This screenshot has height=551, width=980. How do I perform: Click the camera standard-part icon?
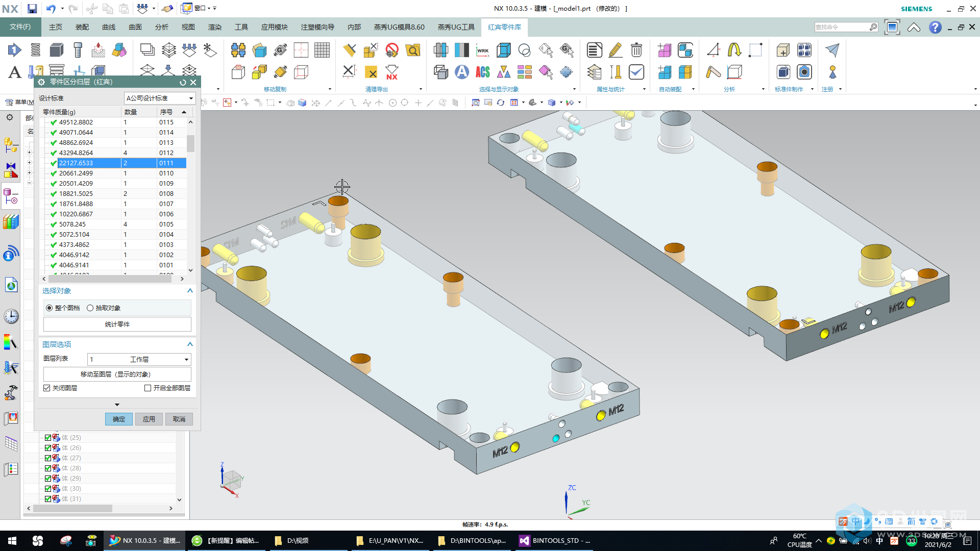coord(804,72)
